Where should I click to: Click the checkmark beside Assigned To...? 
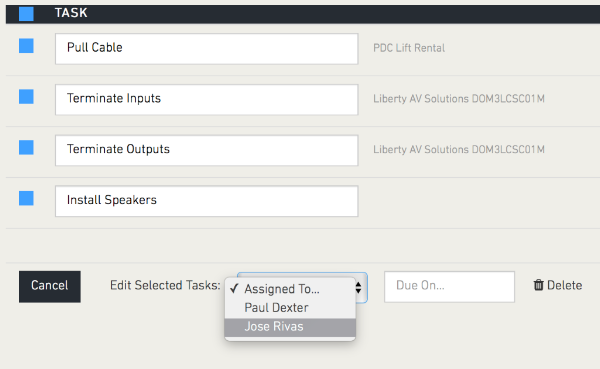(235, 289)
